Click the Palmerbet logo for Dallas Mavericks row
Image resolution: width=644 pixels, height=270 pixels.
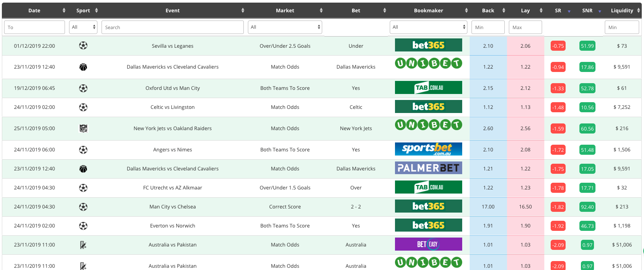point(429,168)
